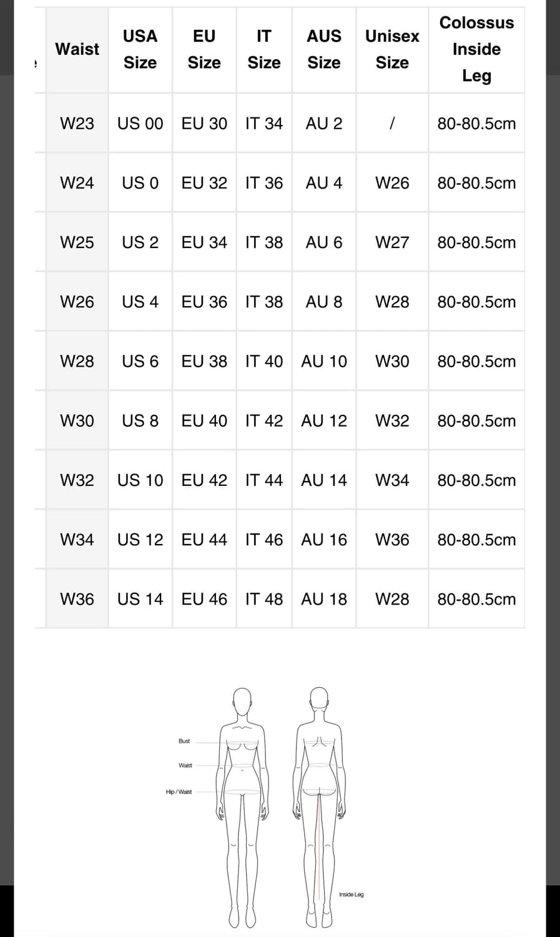The width and height of the screenshot is (560, 937).
Task: Click the W23 waist cell
Action: 77,123
